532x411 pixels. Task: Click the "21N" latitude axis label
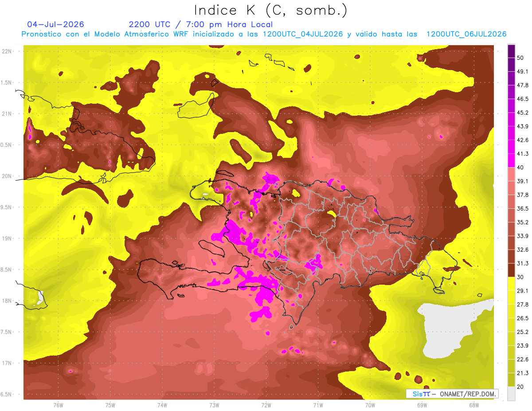pos(8,114)
